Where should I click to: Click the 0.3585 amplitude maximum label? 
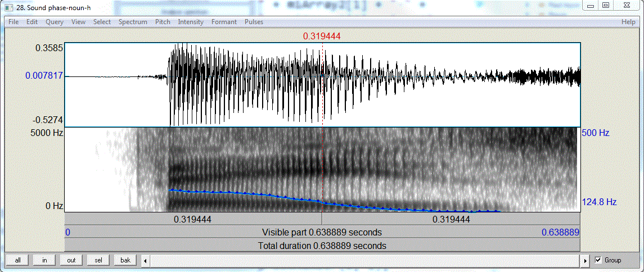(x=49, y=48)
